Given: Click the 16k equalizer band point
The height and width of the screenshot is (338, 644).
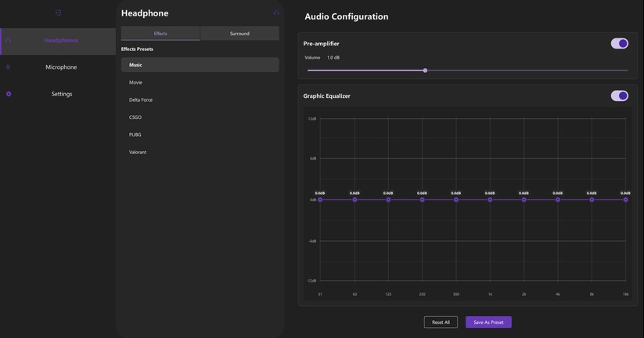Looking at the screenshot, I should click(x=625, y=200).
